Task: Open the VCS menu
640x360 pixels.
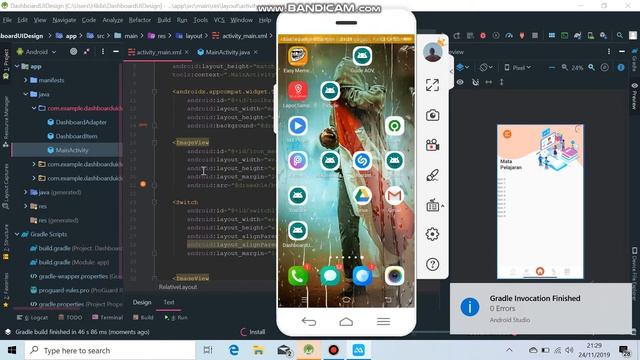Action: pyautogui.click(x=219, y=20)
